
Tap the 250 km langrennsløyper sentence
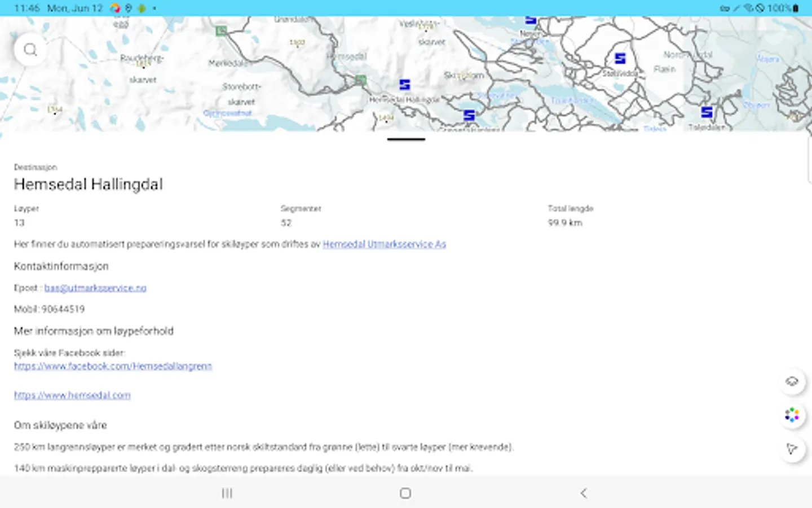(x=264, y=447)
